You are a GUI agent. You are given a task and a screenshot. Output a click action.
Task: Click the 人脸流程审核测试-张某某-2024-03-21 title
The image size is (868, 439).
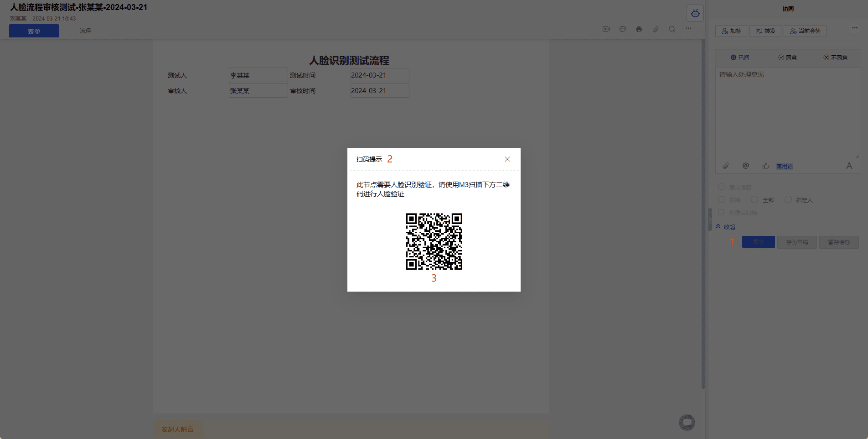pos(79,7)
